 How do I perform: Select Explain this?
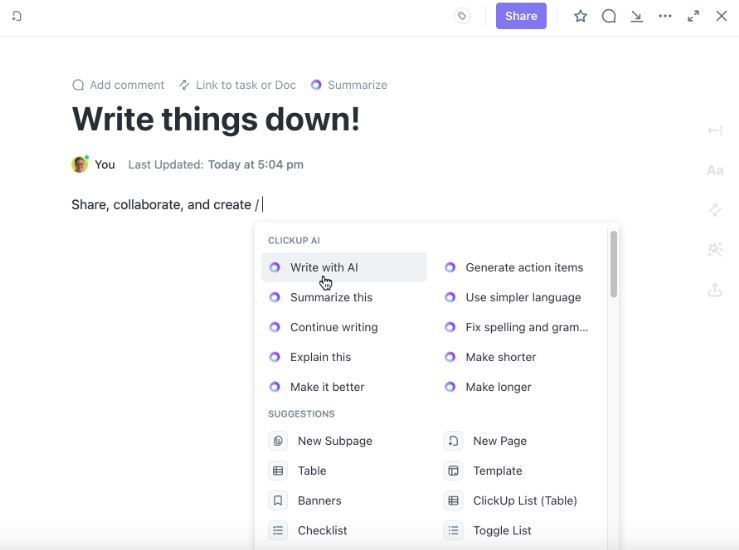(x=344, y=357)
